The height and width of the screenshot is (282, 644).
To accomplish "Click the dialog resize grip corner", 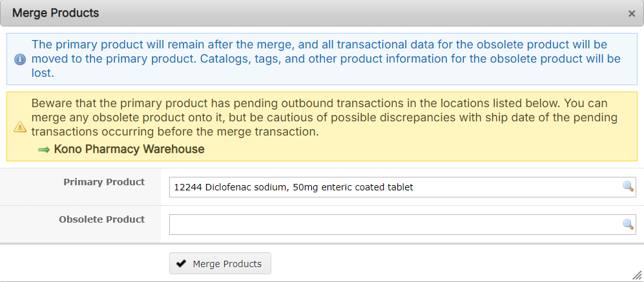I will pos(637,275).
